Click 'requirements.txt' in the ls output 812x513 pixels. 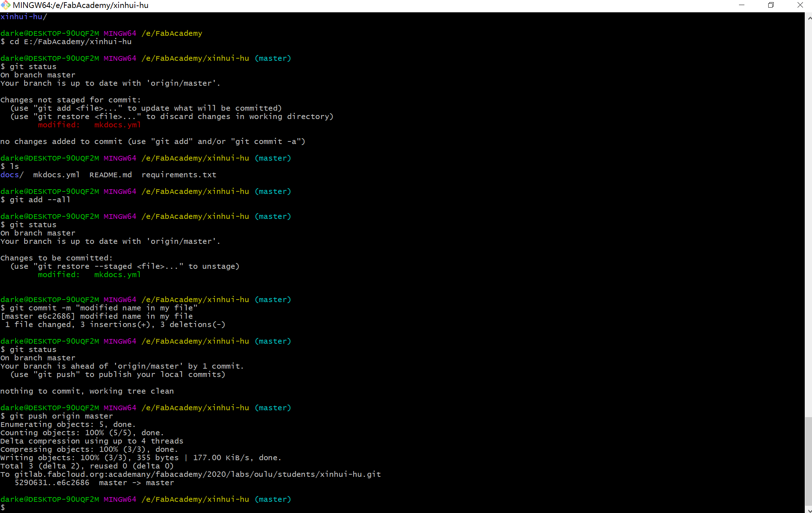pos(179,175)
